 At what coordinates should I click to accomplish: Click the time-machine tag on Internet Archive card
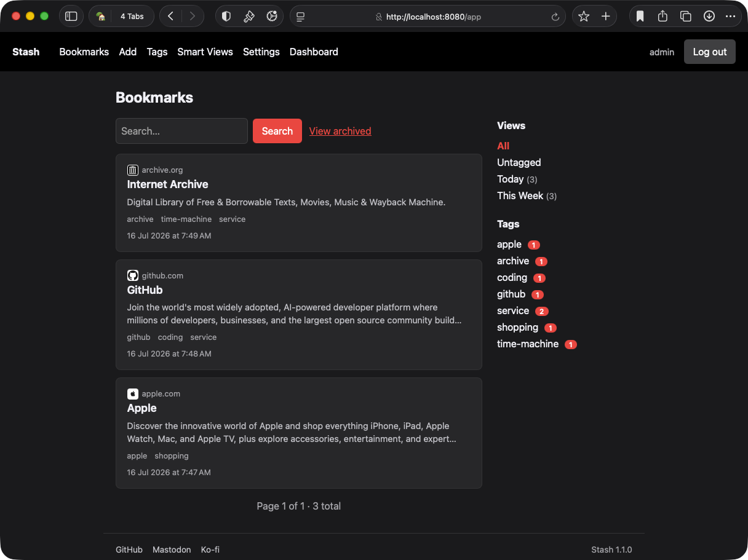(x=186, y=219)
